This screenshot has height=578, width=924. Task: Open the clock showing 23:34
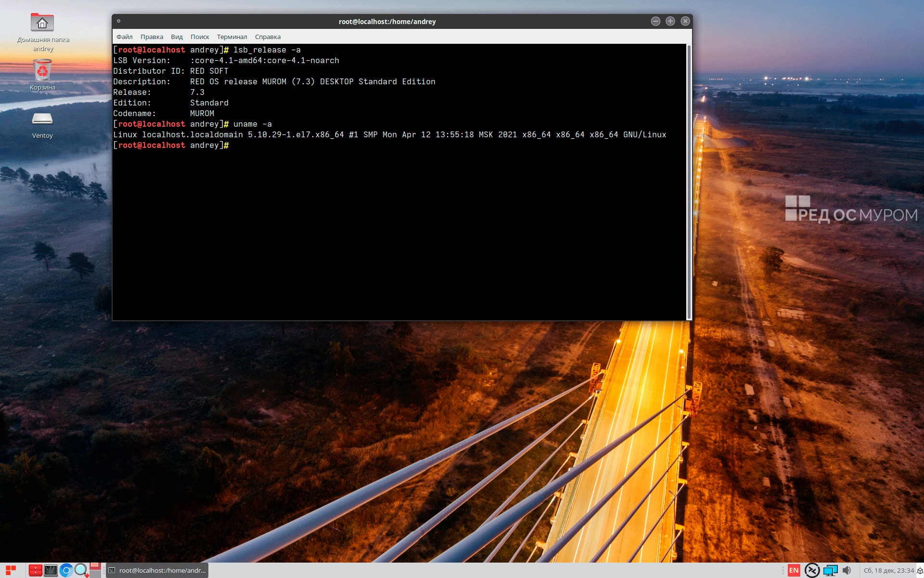pyautogui.click(x=888, y=570)
